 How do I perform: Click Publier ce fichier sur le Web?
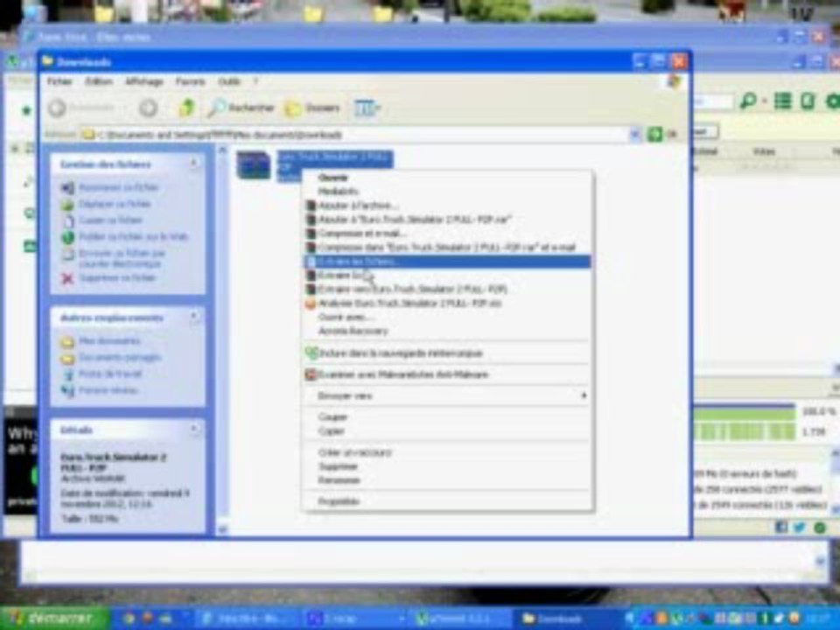133,237
